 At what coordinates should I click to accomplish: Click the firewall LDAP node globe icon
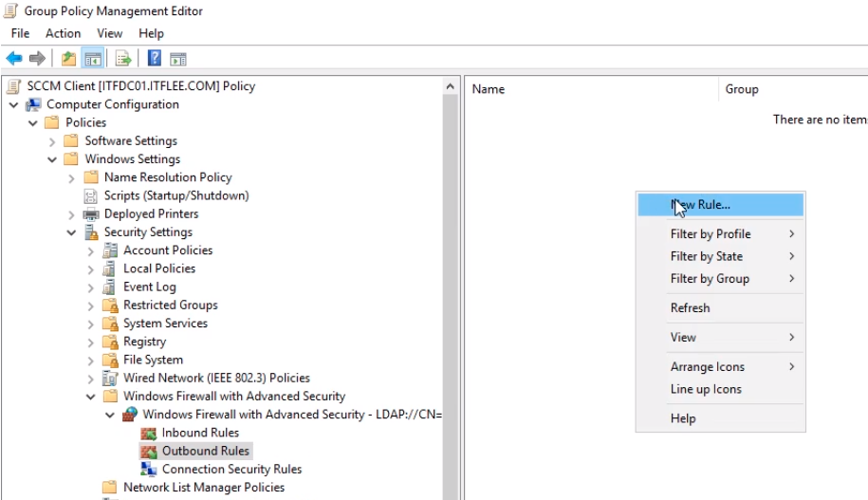tap(130, 415)
